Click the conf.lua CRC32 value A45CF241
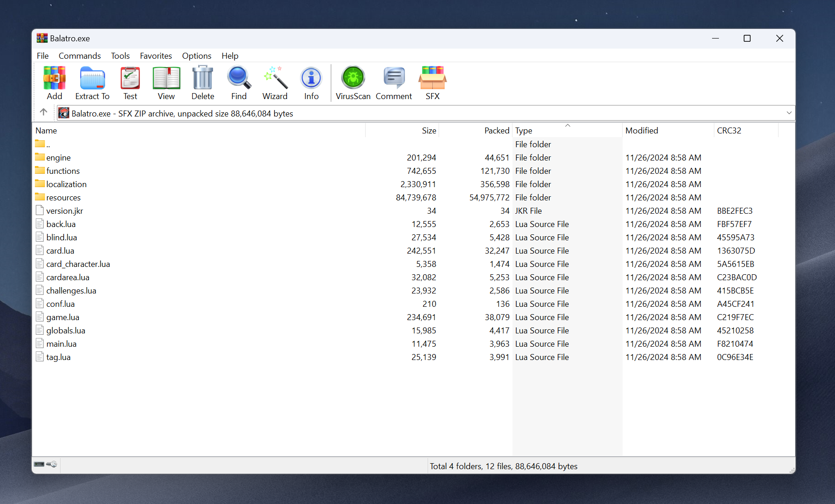The height and width of the screenshot is (504, 835). pos(735,304)
